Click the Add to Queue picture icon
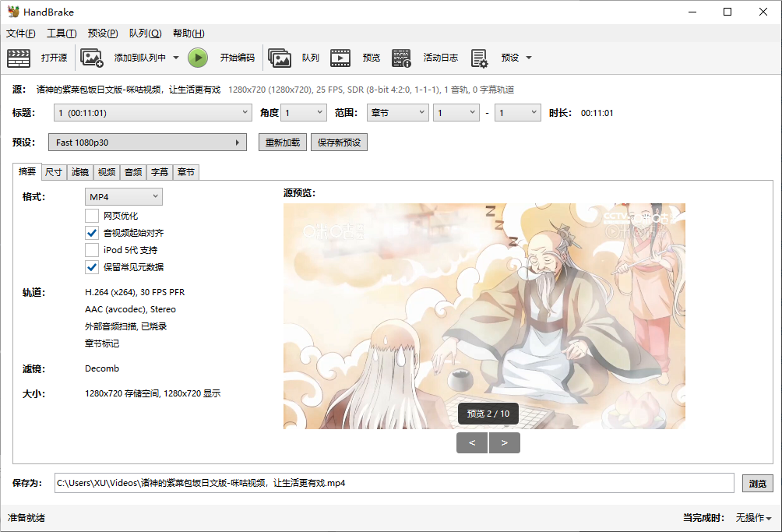The height and width of the screenshot is (532, 782). [92, 58]
